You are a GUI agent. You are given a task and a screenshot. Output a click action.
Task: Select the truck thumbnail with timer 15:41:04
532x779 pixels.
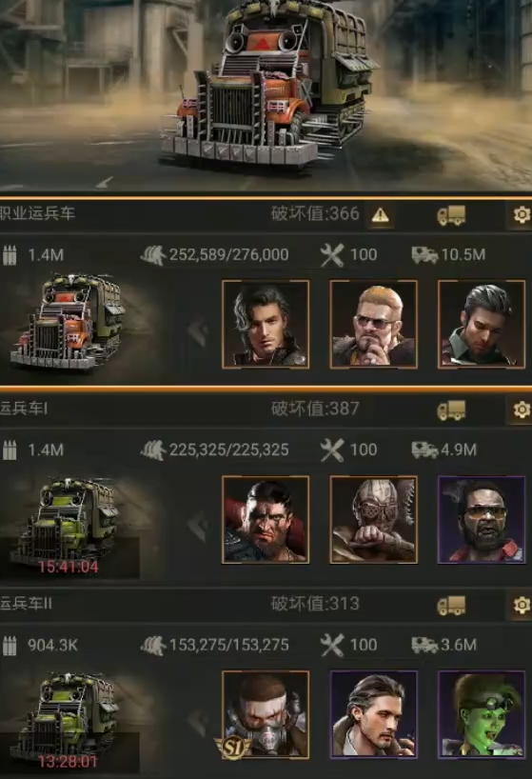pos(69,526)
